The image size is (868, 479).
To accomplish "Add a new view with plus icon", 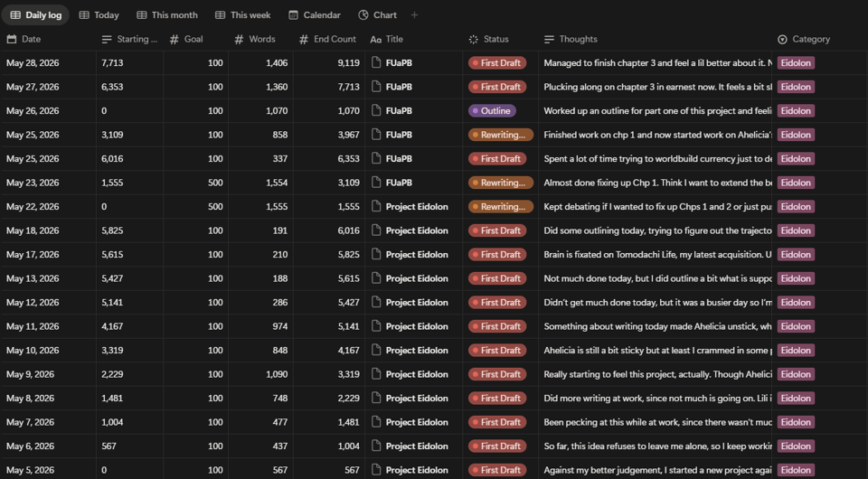I will 415,15.
